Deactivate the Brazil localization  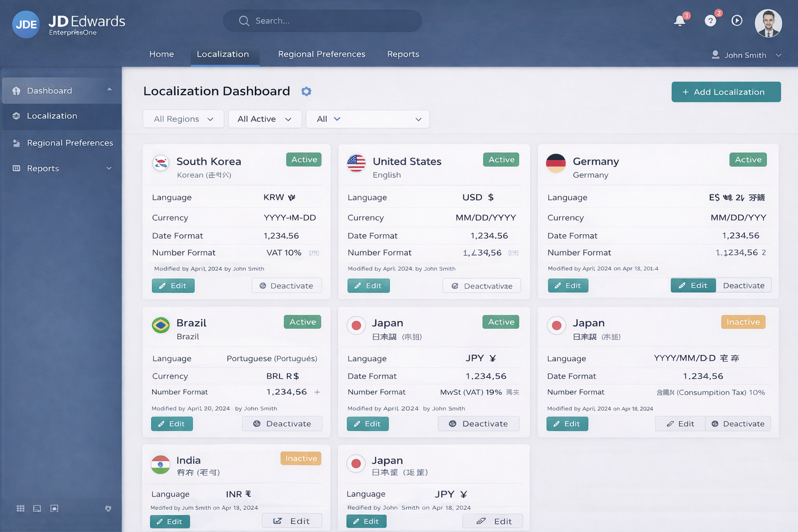click(282, 424)
